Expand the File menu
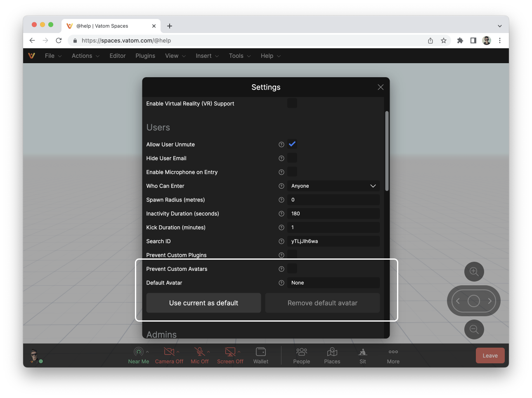The image size is (532, 398). pyautogui.click(x=53, y=56)
